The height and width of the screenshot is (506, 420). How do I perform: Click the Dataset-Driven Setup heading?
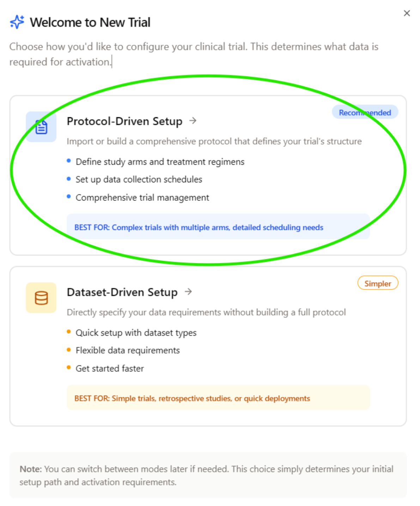pos(122,292)
